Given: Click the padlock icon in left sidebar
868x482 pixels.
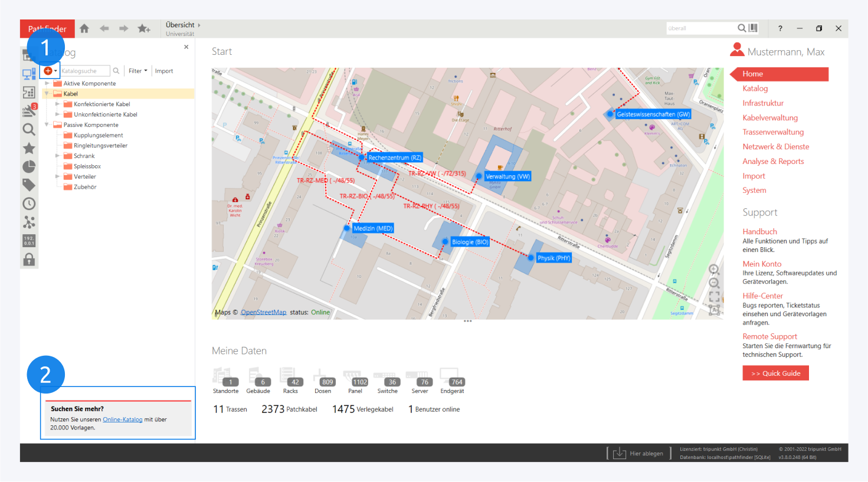Looking at the screenshot, I should [x=29, y=260].
